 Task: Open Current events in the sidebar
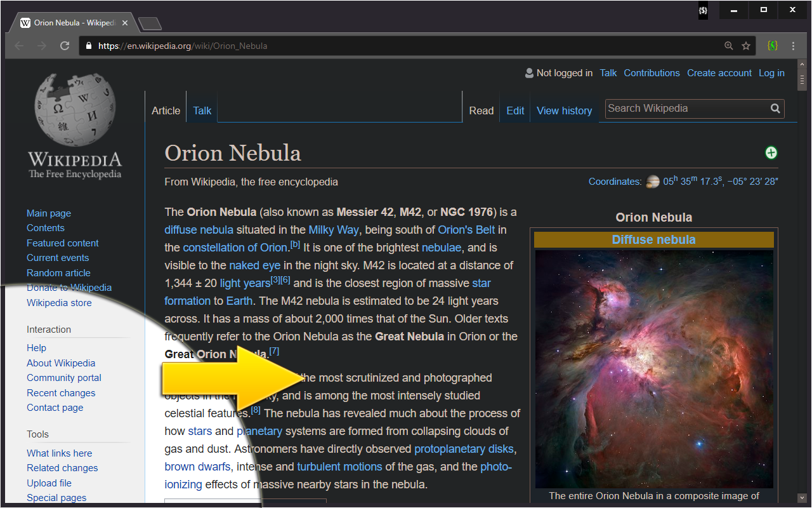(x=58, y=258)
